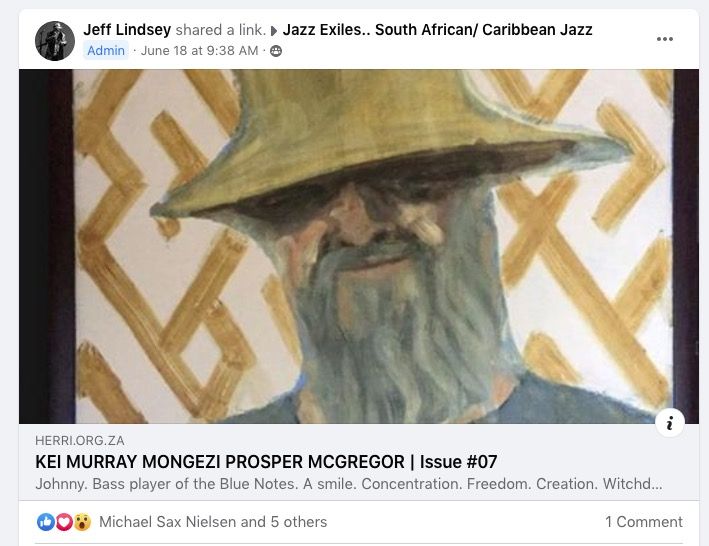The width and height of the screenshot is (709, 546).
Task: View reactions by Michael Sax Nielsen and 5 others
Action: (213, 522)
